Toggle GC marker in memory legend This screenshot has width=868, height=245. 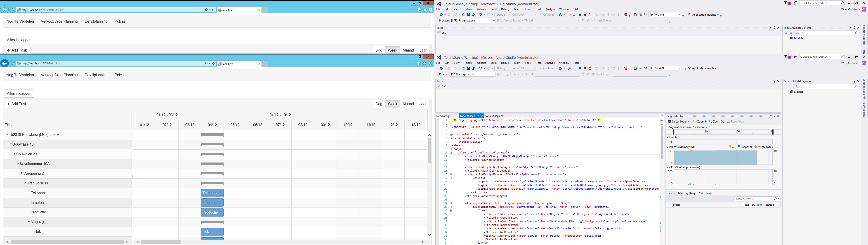tap(732, 147)
